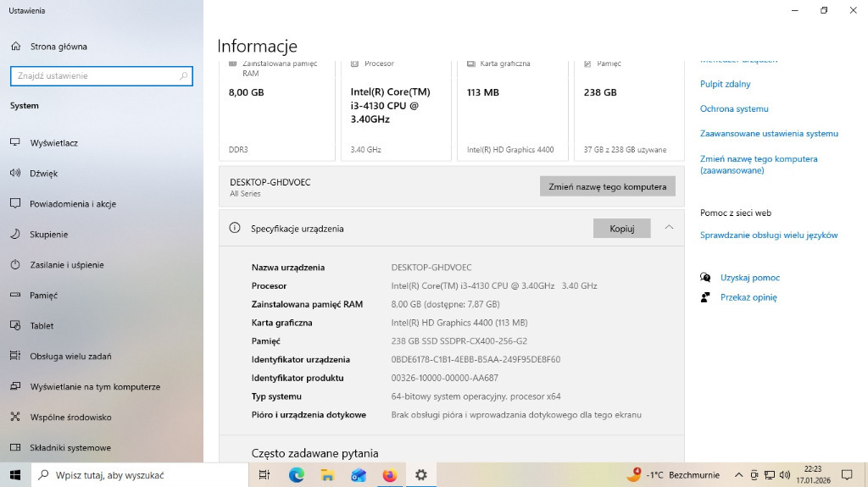Screen dimensions: 868x487
Task: Open the volume icon in system tray
Action: 784,475
